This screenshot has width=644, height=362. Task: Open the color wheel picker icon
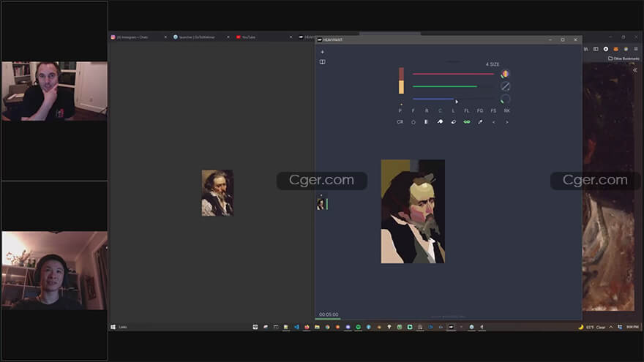point(505,74)
